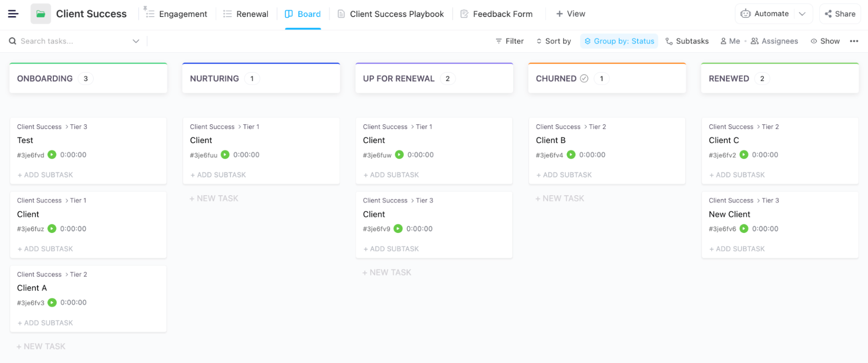The image size is (868, 363).
Task: Open the three-dot more options menu
Action: (854, 41)
